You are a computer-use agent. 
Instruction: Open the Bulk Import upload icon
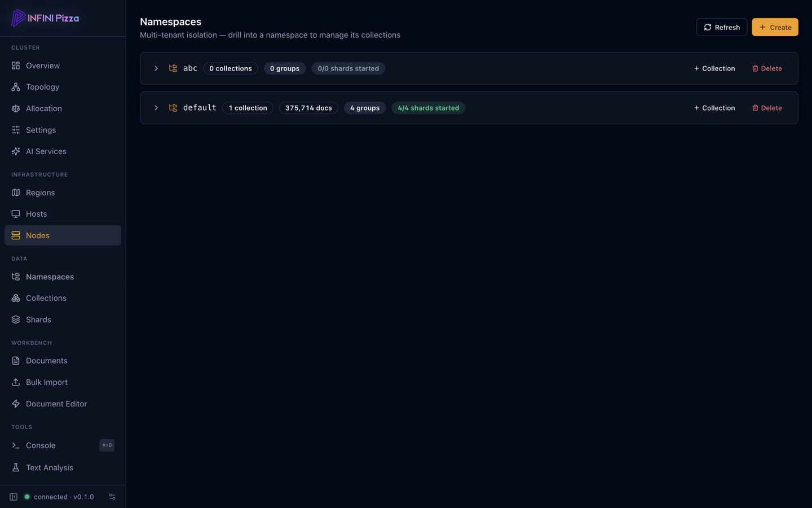pos(16,382)
